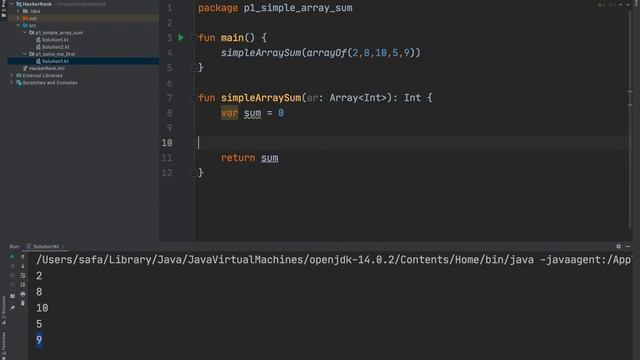Expand the out folder
Screen dimensions: 640x360
click(18, 18)
